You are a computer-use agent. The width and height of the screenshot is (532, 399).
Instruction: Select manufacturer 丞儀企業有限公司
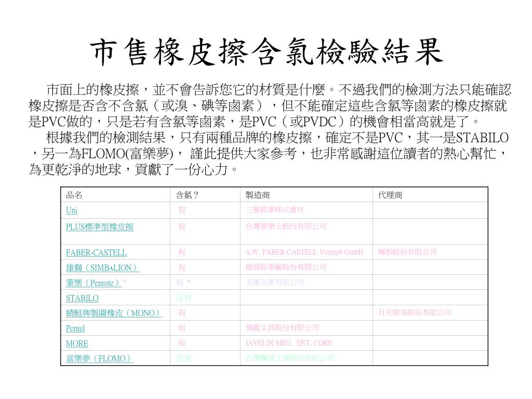275,282
